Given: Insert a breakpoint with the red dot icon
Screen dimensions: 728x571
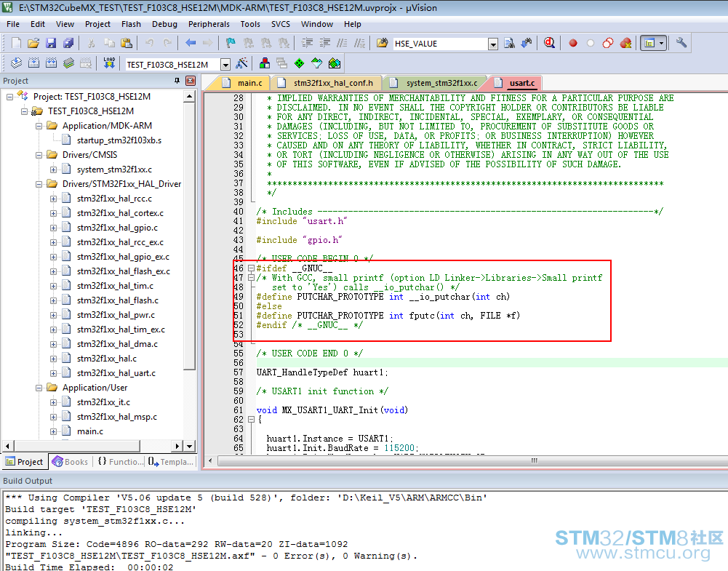Looking at the screenshot, I should click(x=573, y=43).
